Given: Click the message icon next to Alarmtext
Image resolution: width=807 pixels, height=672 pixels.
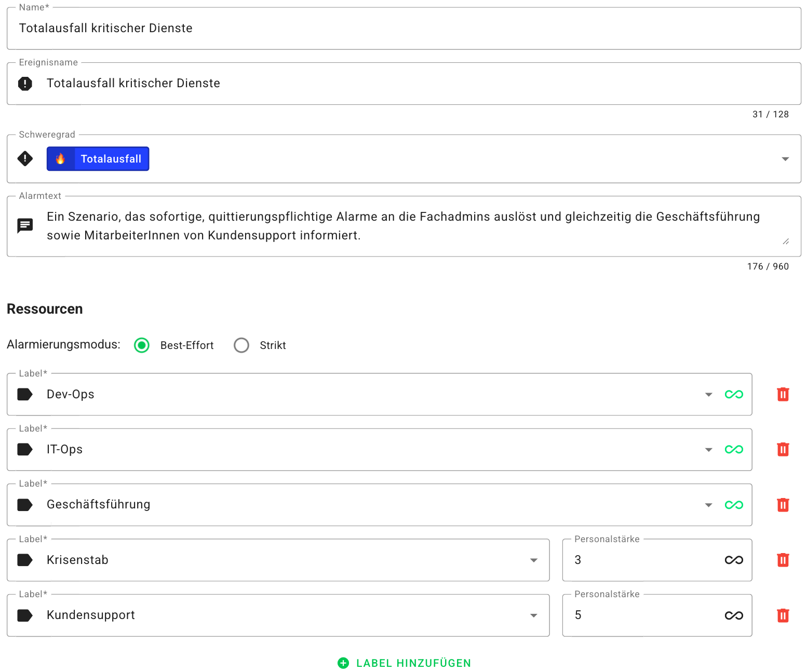Looking at the screenshot, I should tap(25, 225).
